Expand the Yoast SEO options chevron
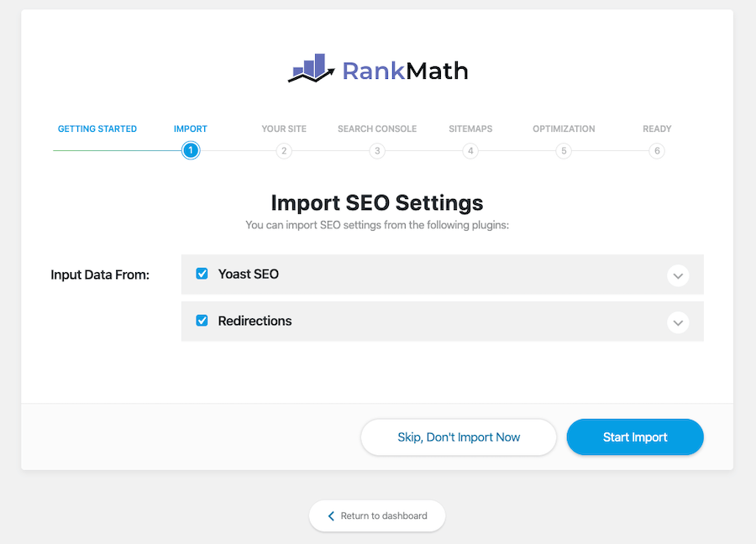This screenshot has width=756, height=544. click(x=678, y=276)
